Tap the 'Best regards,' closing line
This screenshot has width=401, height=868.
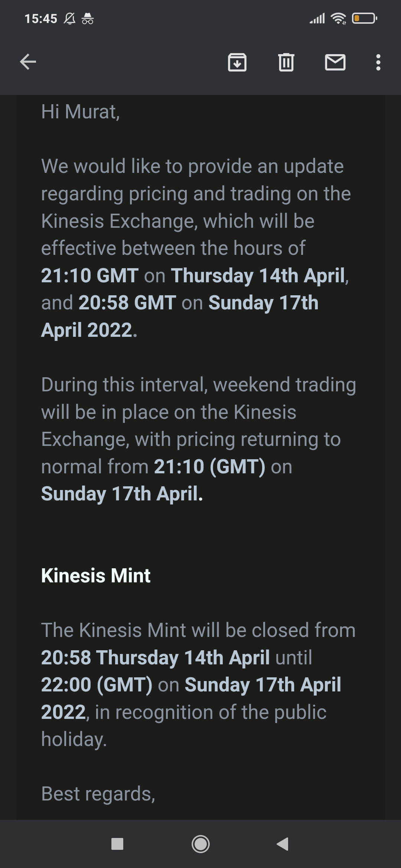[98, 794]
